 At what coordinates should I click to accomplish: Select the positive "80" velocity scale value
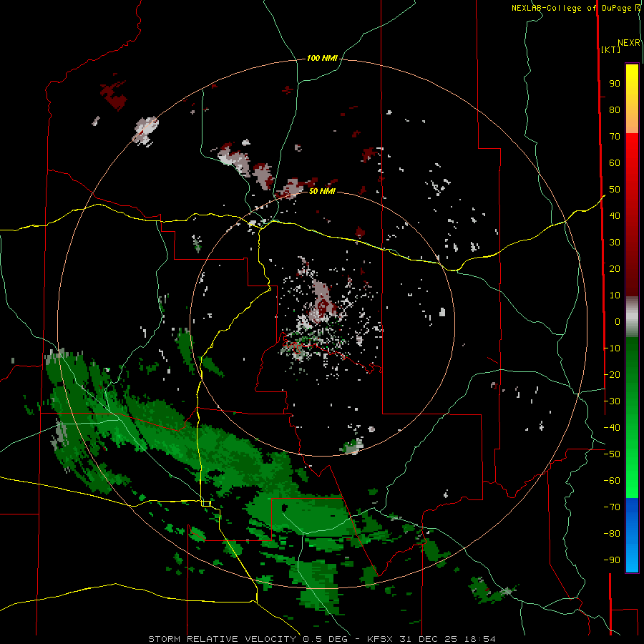pos(615,110)
